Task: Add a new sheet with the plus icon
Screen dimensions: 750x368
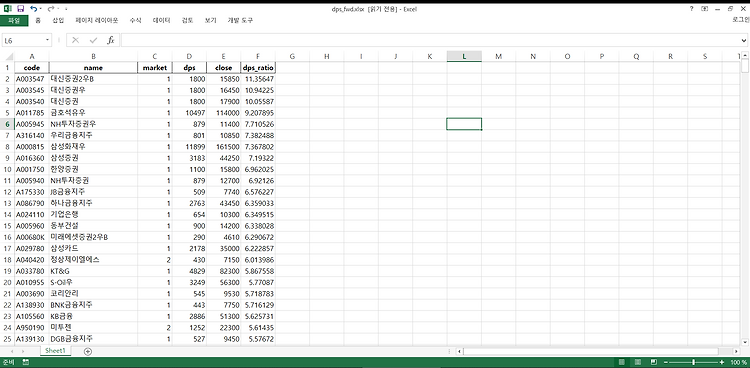Action: [x=88, y=351]
